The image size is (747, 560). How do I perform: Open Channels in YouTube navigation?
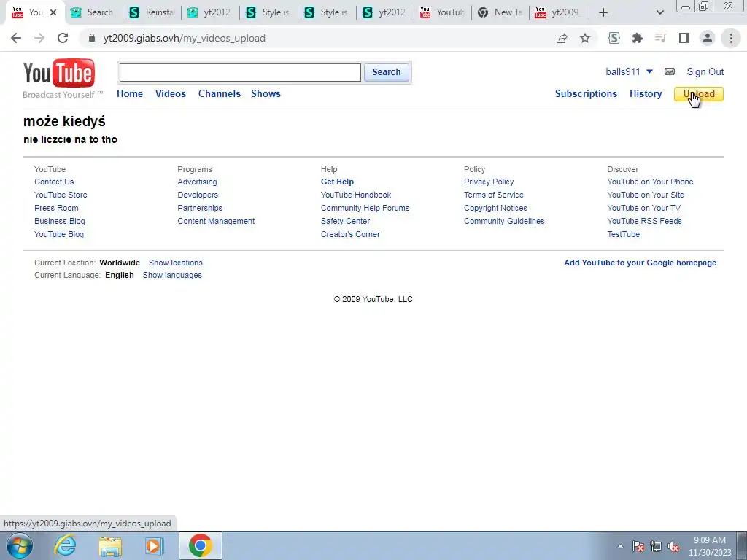point(219,94)
